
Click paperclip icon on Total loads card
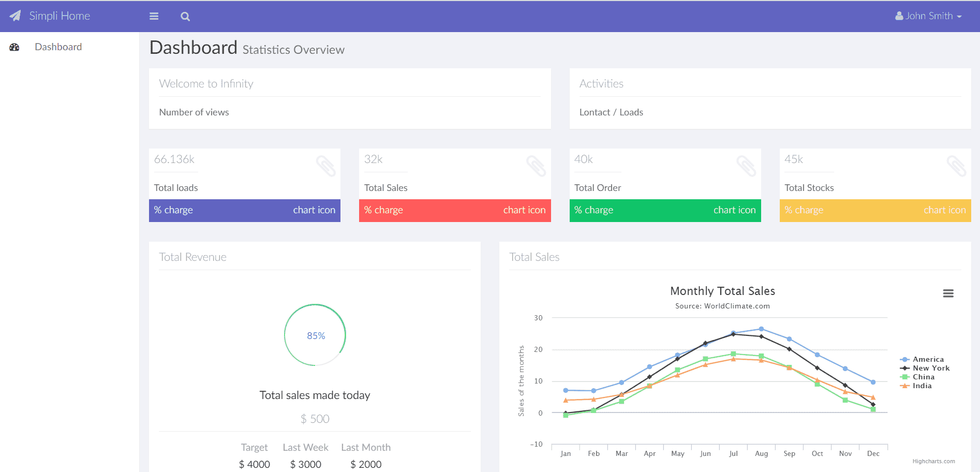(x=326, y=166)
